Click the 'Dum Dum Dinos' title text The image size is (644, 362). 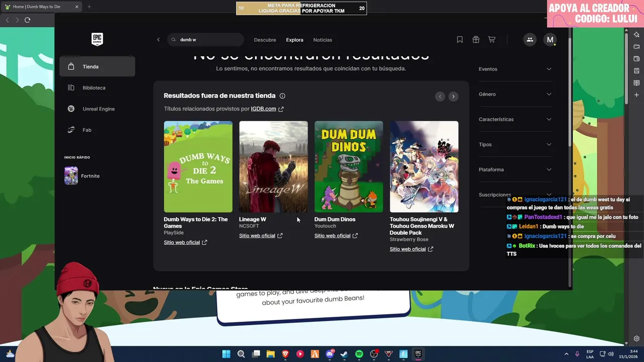335,219
